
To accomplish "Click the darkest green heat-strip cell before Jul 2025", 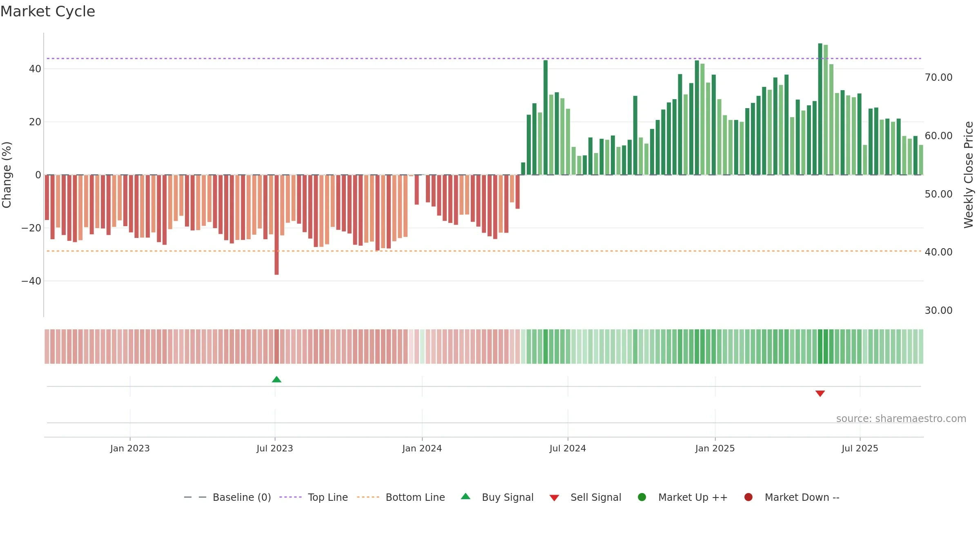I will tap(820, 347).
